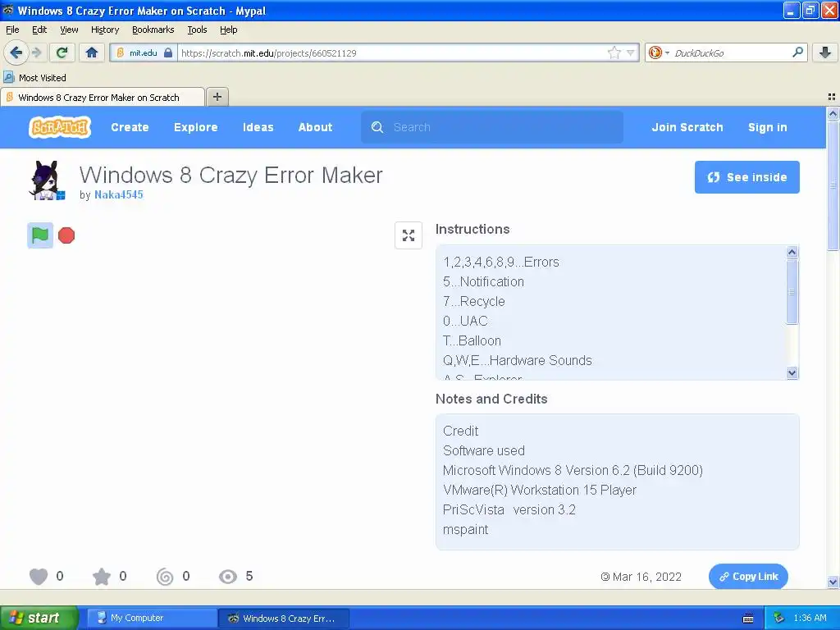
Task: Click the Scratch search magnifier icon
Action: click(377, 127)
